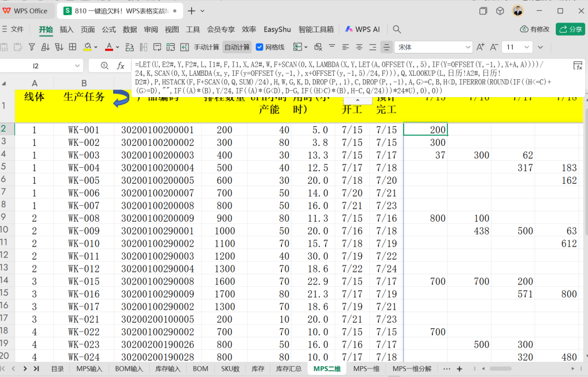Click the green 分享 share button
This screenshot has width=588, height=377.
coord(570,29)
